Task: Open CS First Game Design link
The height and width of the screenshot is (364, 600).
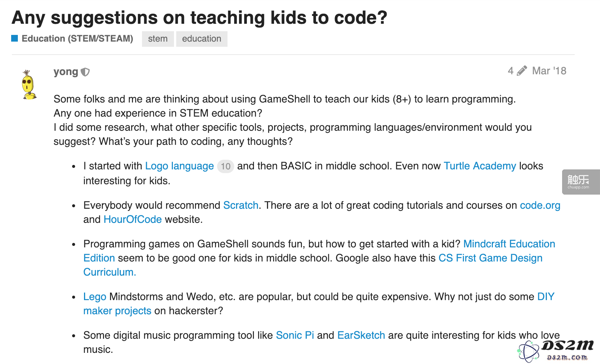Action: (x=490, y=258)
